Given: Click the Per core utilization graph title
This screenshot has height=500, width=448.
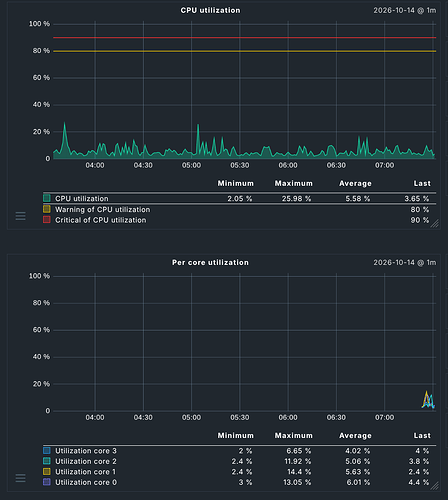Looking at the screenshot, I should 210,262.
